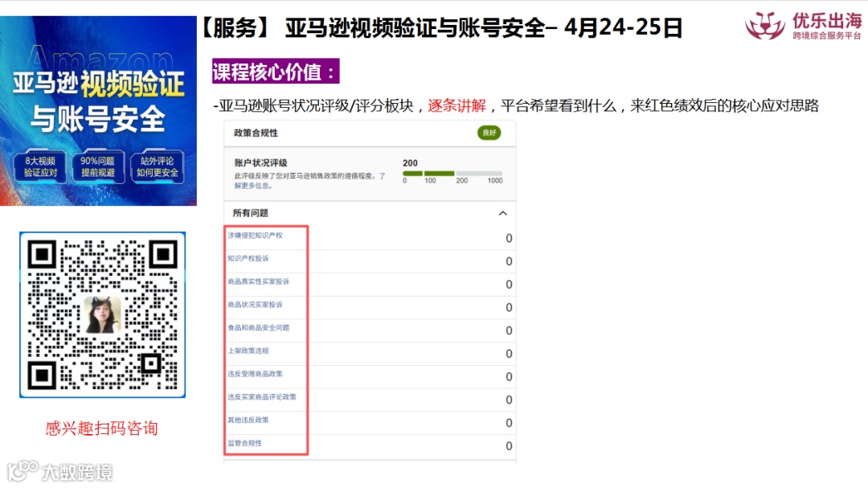Open the 监管合规性 issue link

click(244, 443)
